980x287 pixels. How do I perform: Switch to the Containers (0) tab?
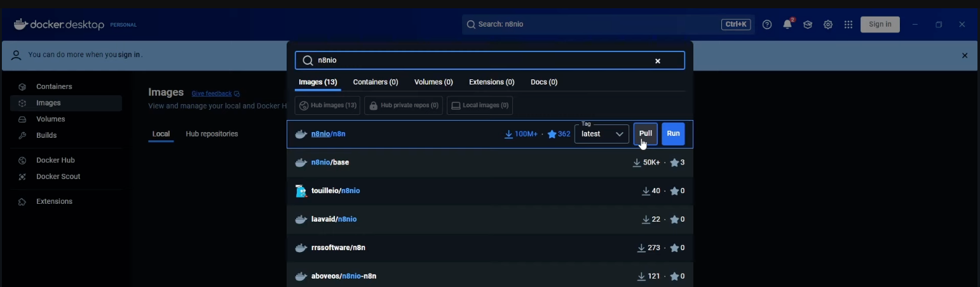coord(376,82)
